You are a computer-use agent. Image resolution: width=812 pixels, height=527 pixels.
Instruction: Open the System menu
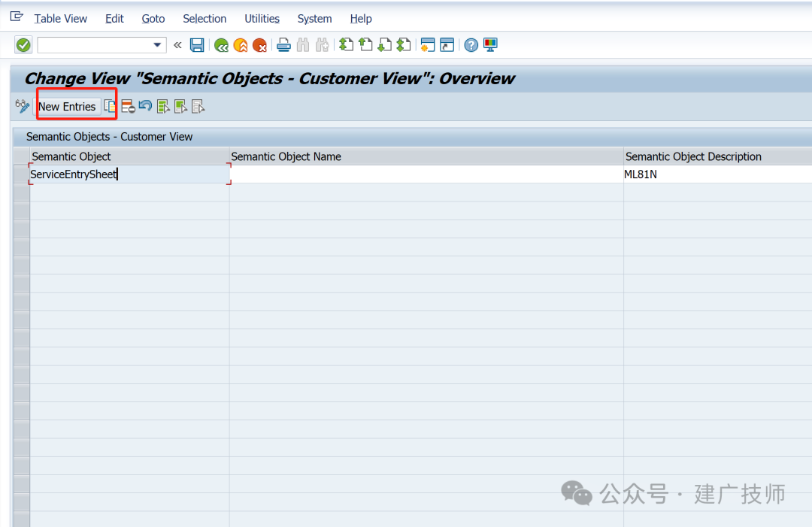(x=314, y=19)
